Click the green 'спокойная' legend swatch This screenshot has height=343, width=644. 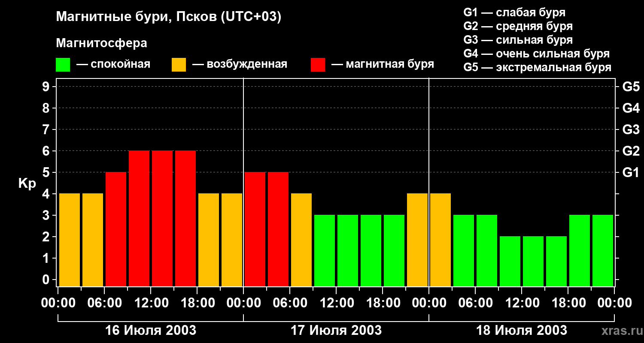(x=63, y=65)
